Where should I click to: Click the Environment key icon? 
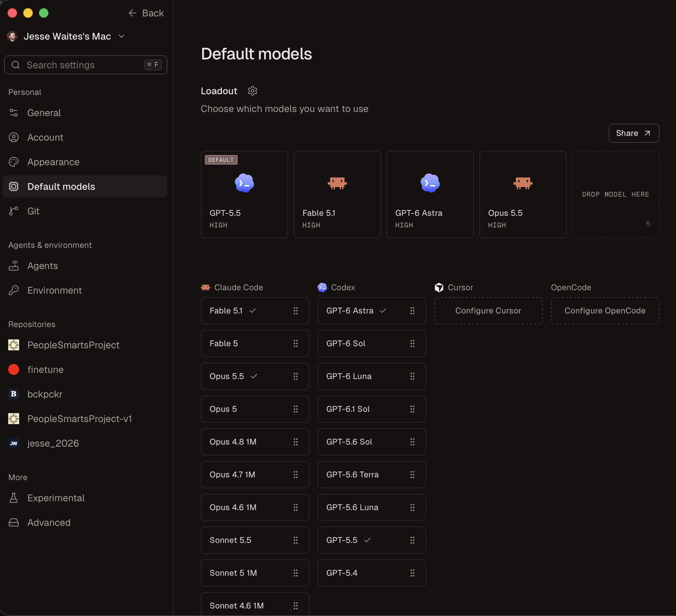coord(14,290)
